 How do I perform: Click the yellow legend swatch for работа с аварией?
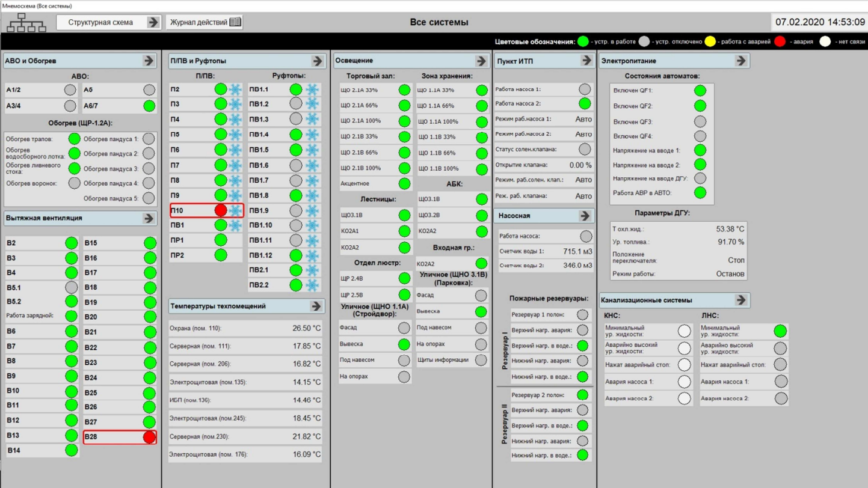(x=710, y=41)
